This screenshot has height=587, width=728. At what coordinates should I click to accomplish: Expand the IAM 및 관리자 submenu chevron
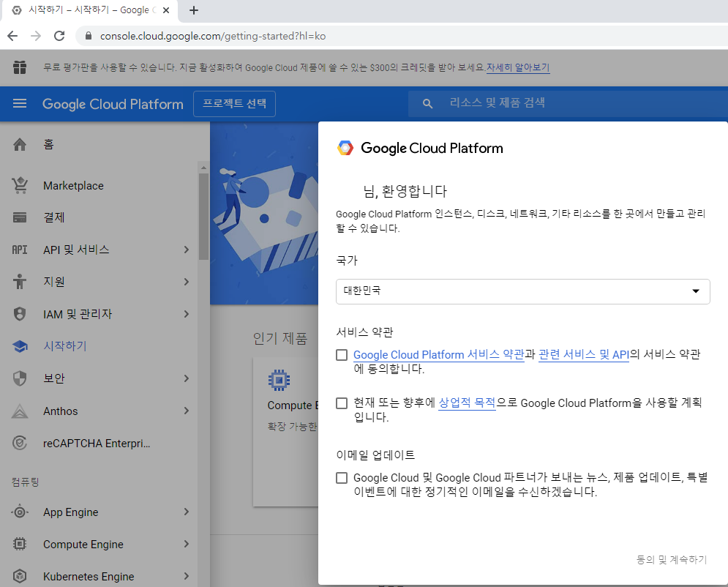click(x=186, y=314)
